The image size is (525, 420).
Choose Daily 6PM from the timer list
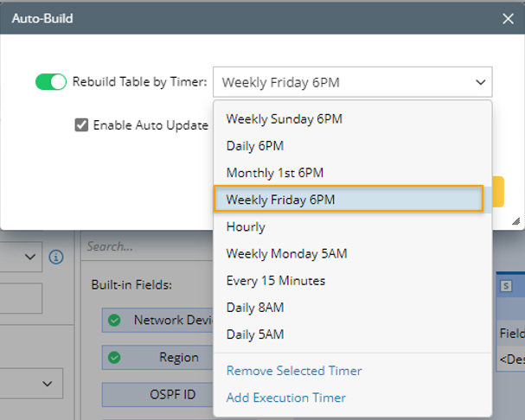(255, 146)
